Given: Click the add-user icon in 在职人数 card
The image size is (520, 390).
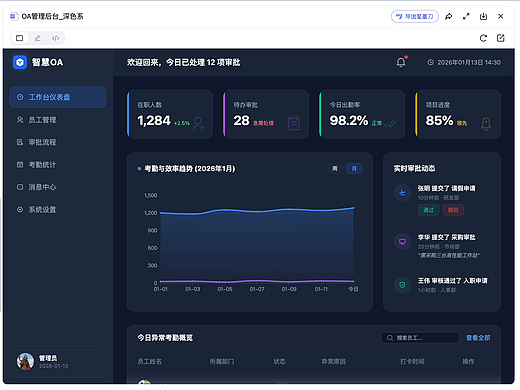Looking at the screenshot, I should tap(199, 124).
